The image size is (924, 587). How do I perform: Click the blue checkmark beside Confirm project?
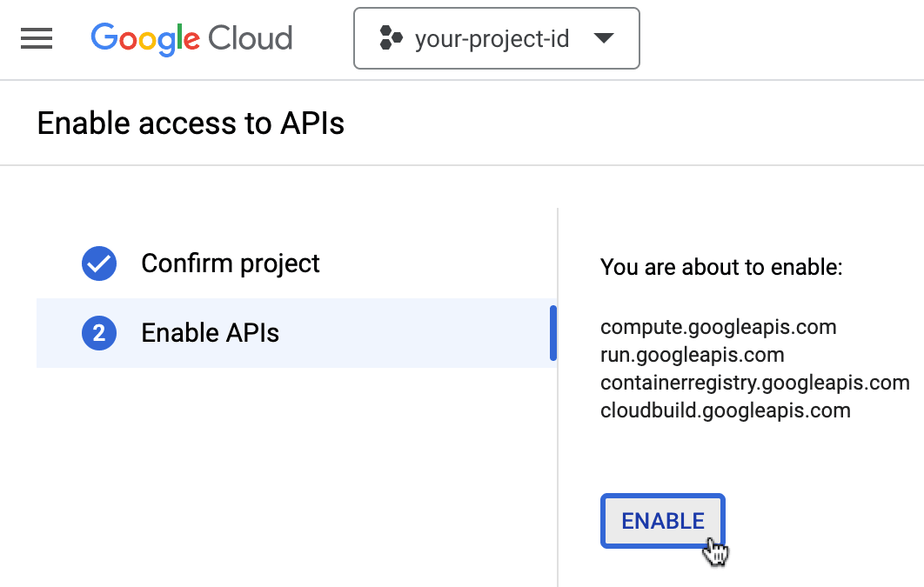(99, 263)
